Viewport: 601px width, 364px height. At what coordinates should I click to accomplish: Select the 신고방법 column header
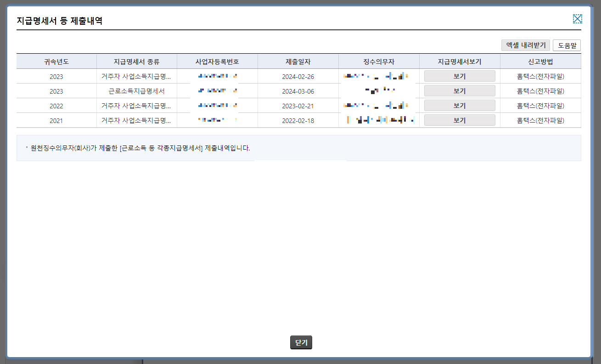[x=540, y=62]
